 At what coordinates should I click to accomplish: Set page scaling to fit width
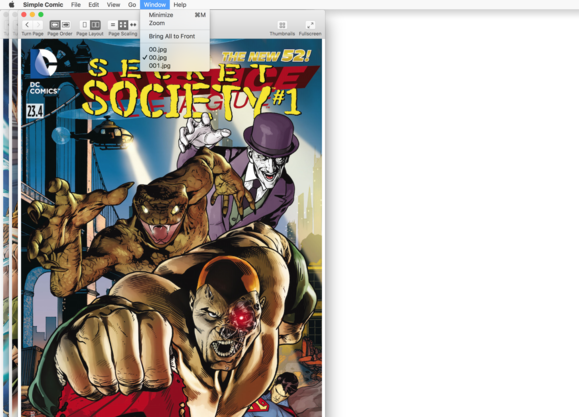tap(133, 25)
